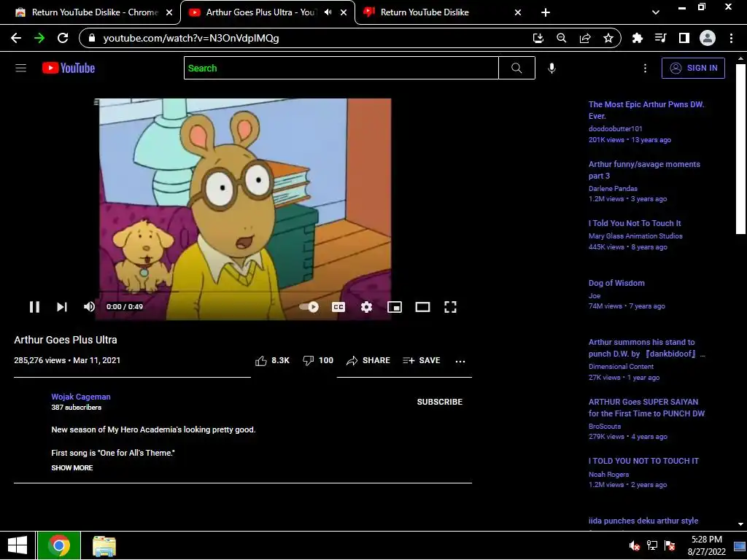Open more actions ellipsis under the video
This screenshot has width=747, height=560.
coord(460,361)
